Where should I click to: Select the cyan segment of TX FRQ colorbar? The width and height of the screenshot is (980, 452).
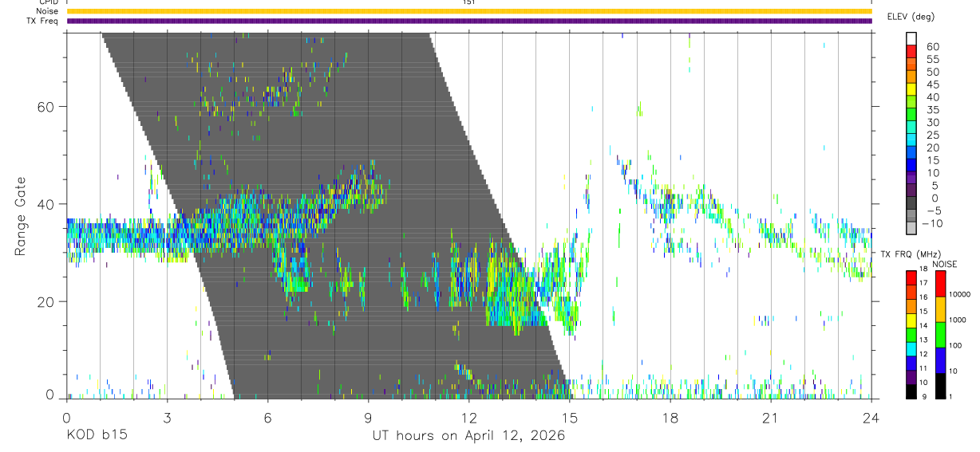[911, 349]
